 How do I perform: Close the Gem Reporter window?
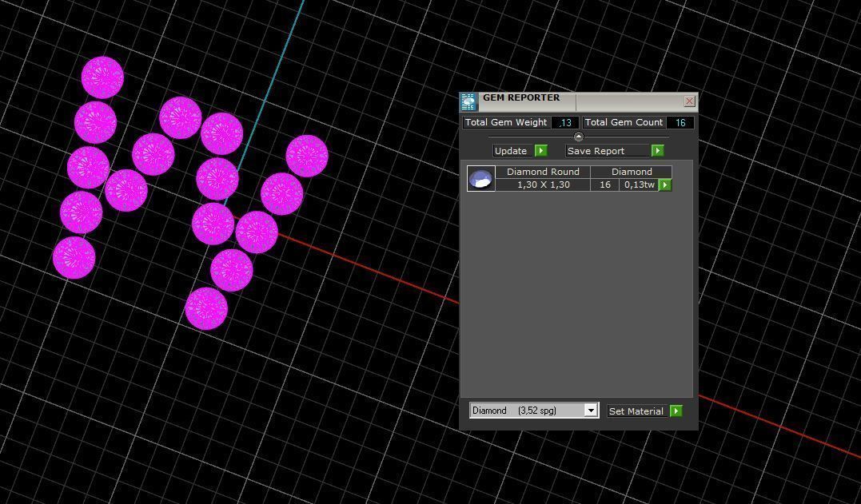[x=689, y=101]
